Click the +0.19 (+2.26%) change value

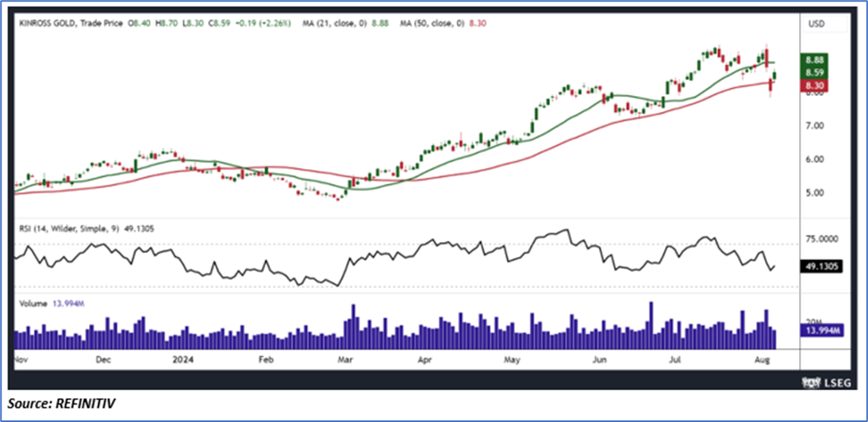click(263, 23)
